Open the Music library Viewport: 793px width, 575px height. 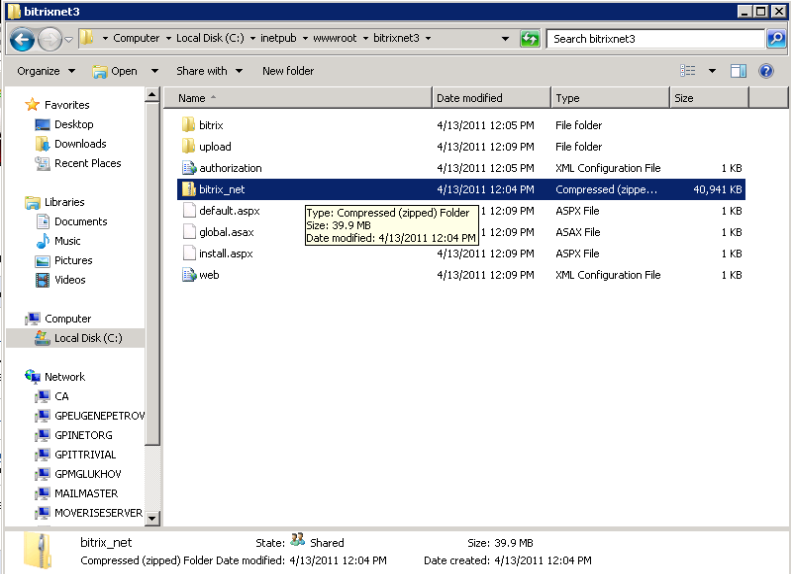coord(67,241)
